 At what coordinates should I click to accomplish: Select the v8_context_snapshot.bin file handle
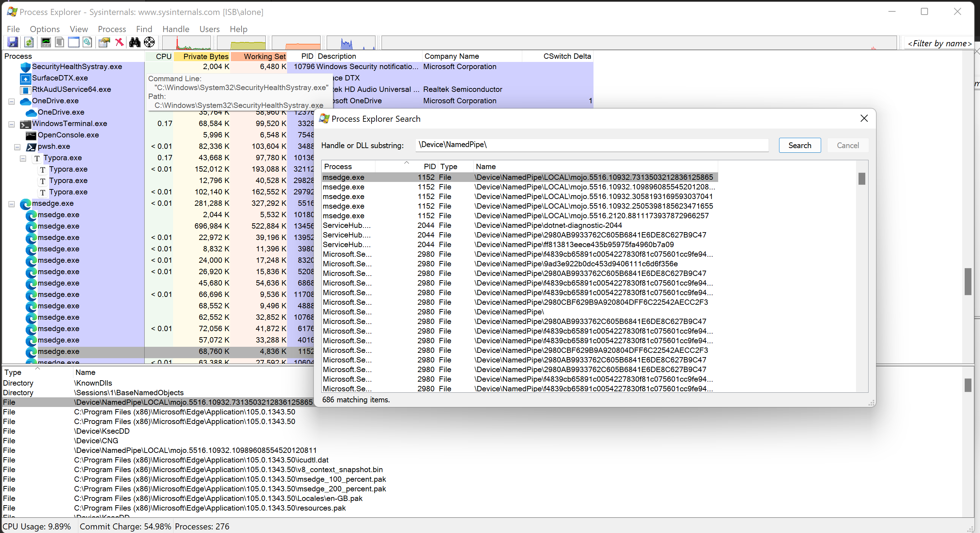228,470
